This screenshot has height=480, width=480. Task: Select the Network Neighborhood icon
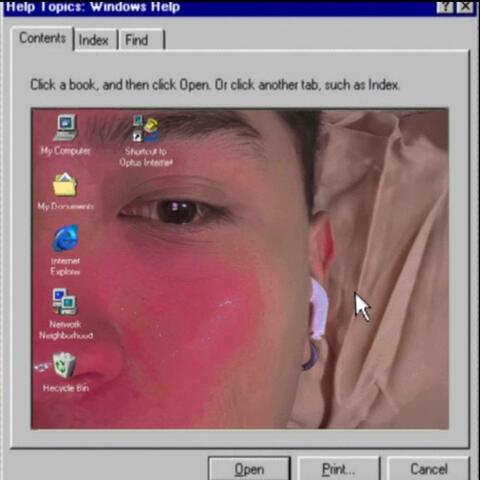click(x=65, y=302)
